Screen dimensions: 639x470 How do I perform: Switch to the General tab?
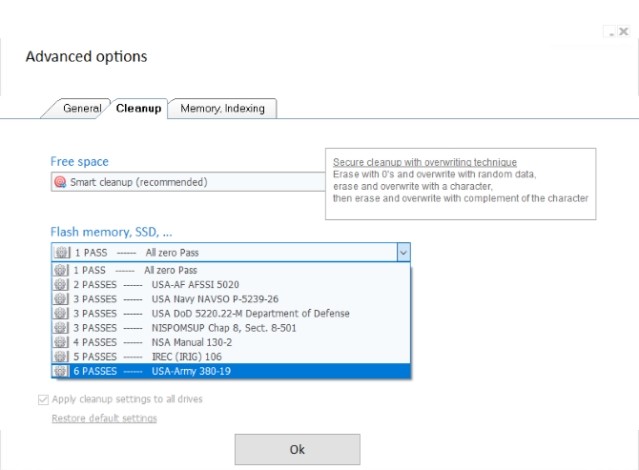click(x=81, y=108)
